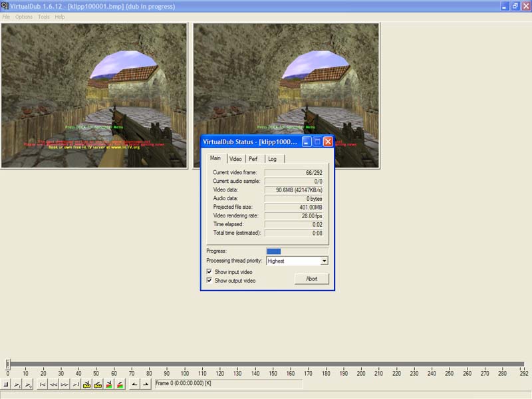Open the File menu
532x399 pixels.
pos(6,17)
